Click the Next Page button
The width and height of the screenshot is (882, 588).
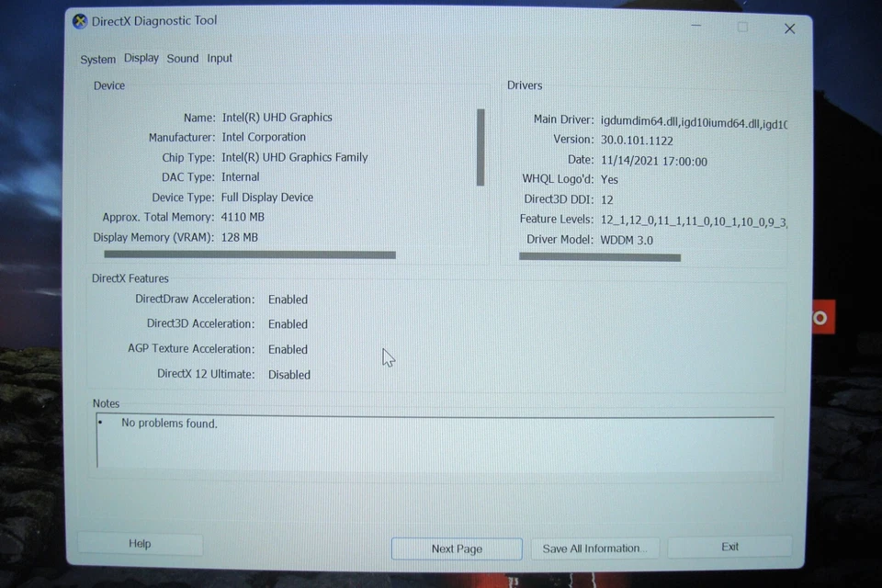pos(457,548)
